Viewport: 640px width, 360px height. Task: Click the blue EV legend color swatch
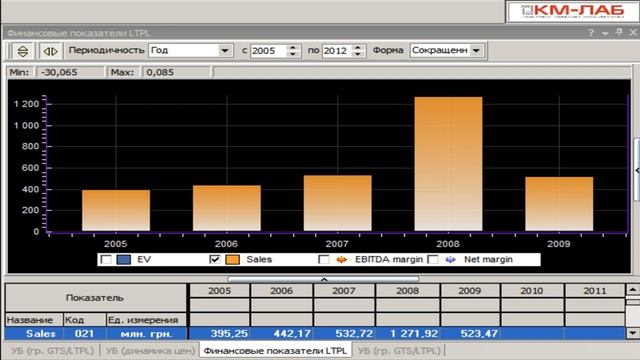[124, 259]
